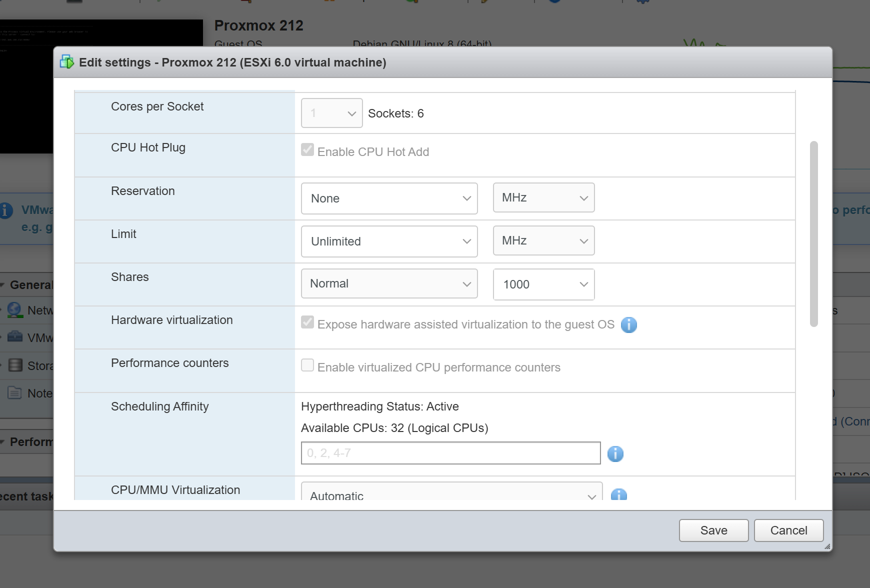Open the Shares level dropdown showing Normal
The width and height of the screenshot is (870, 588).
[389, 283]
